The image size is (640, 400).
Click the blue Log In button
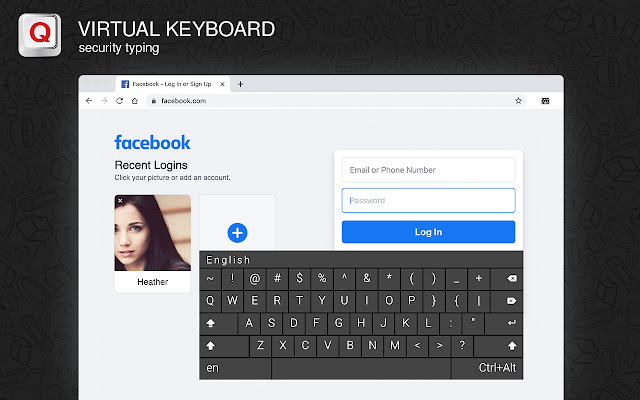(x=428, y=232)
